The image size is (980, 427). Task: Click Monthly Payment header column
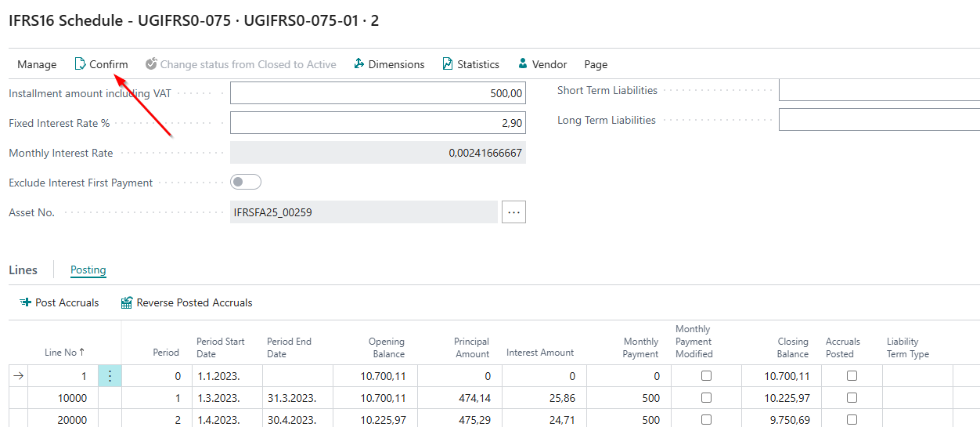click(x=641, y=347)
